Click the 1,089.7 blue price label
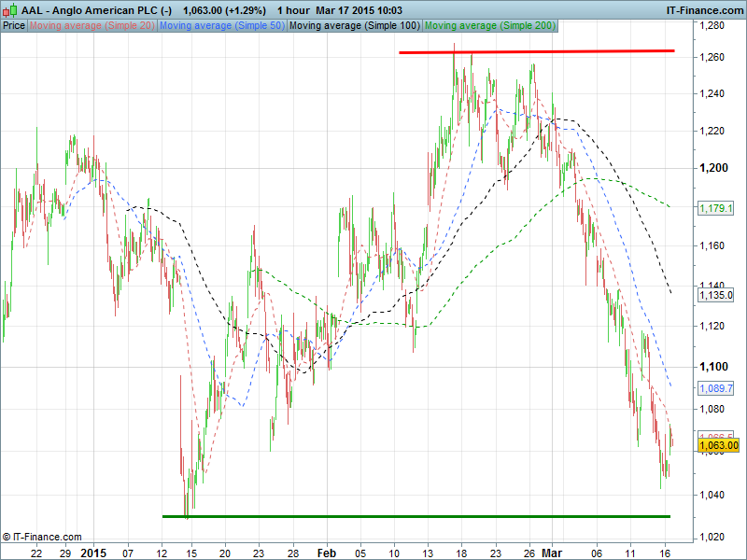 click(716, 387)
